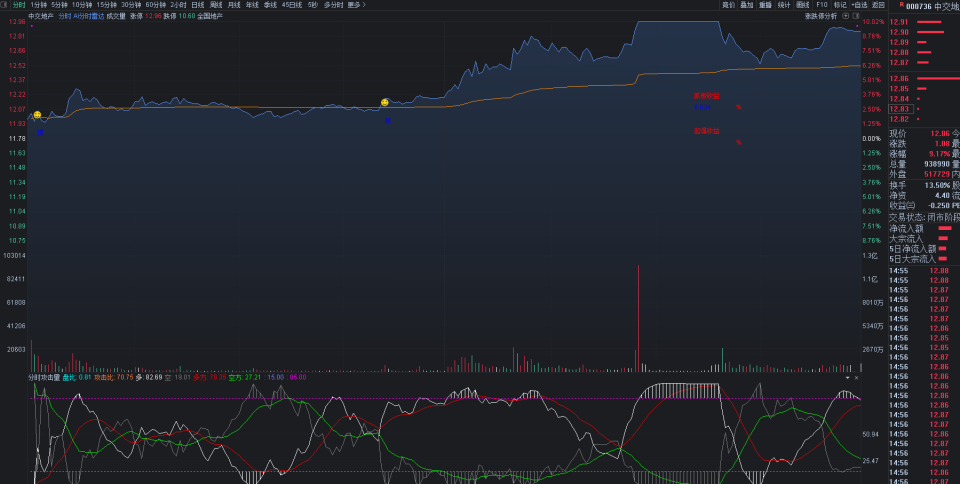Click the 成交量 label in chart header
This screenshot has height=484, width=960.
pyautogui.click(x=116, y=16)
